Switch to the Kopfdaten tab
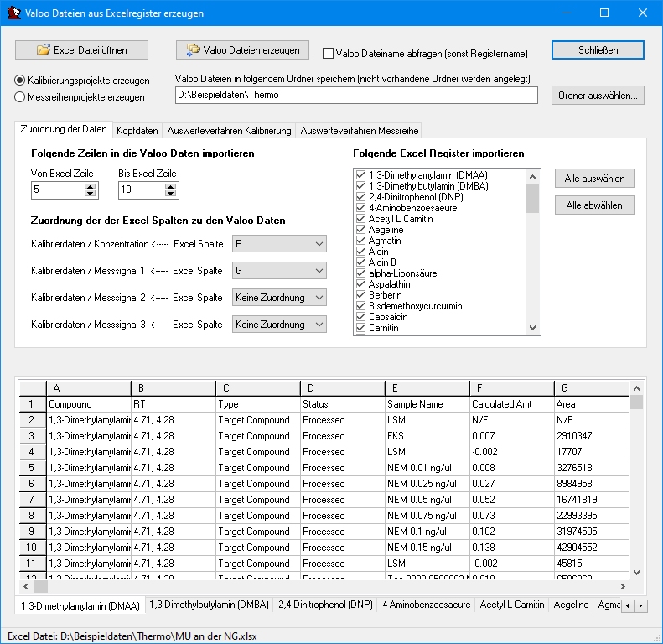Screen dimensions: 663x644 [x=137, y=131]
